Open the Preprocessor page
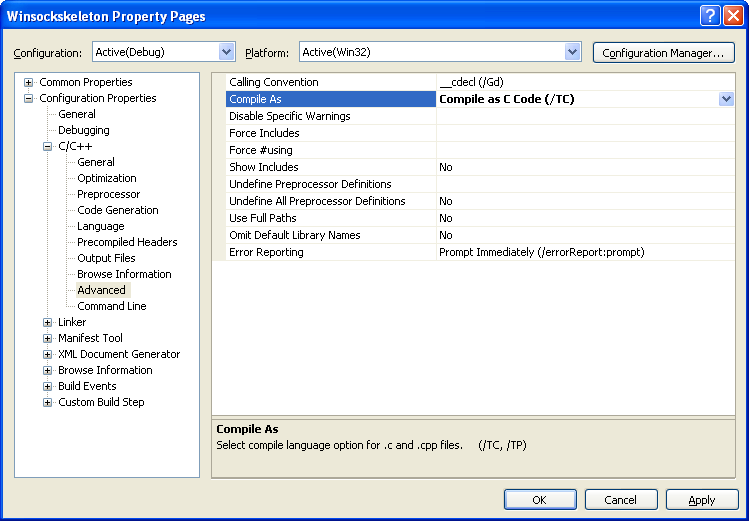Viewport: 749px width, 521px height. (109, 194)
